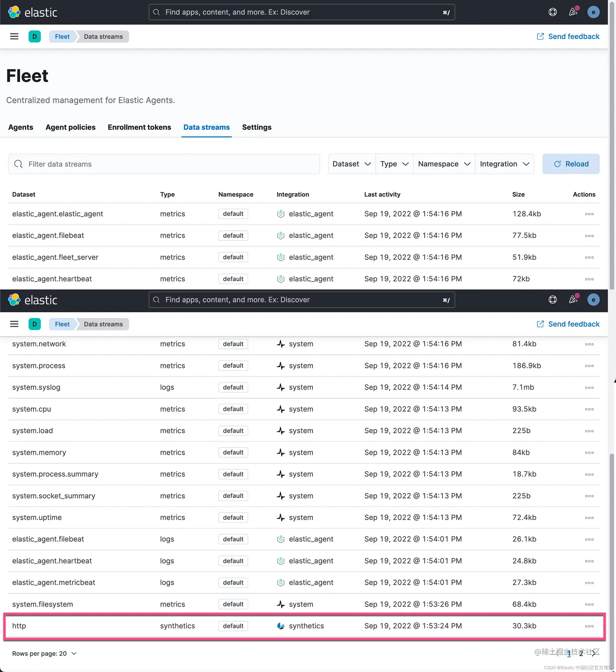Screen dimensions: 616x672
Task: Open actions menu for elastic_agent.fleet_server row
Action: (589, 258)
